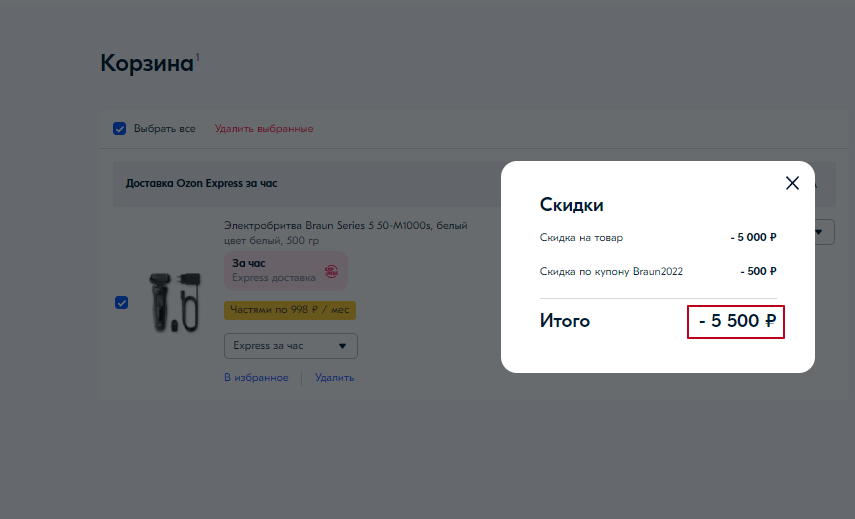Click the cart item count superscript
This screenshot has height=519, width=855.
(197, 56)
